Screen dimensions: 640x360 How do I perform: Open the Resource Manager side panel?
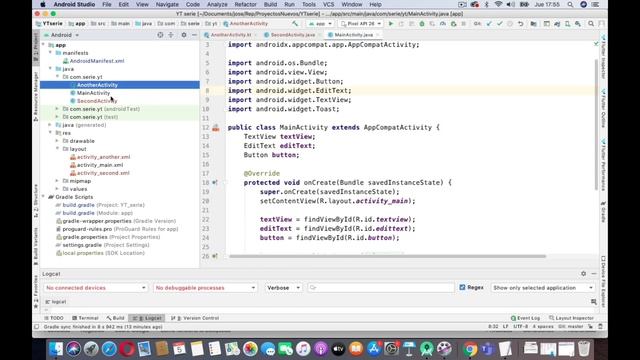click(x=36, y=96)
